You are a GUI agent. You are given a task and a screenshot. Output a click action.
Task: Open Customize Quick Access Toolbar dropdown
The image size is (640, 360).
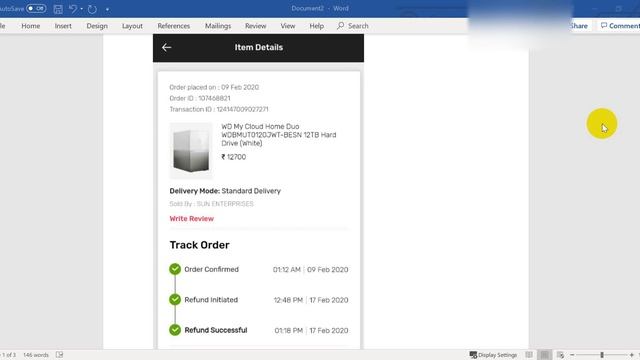coord(107,9)
